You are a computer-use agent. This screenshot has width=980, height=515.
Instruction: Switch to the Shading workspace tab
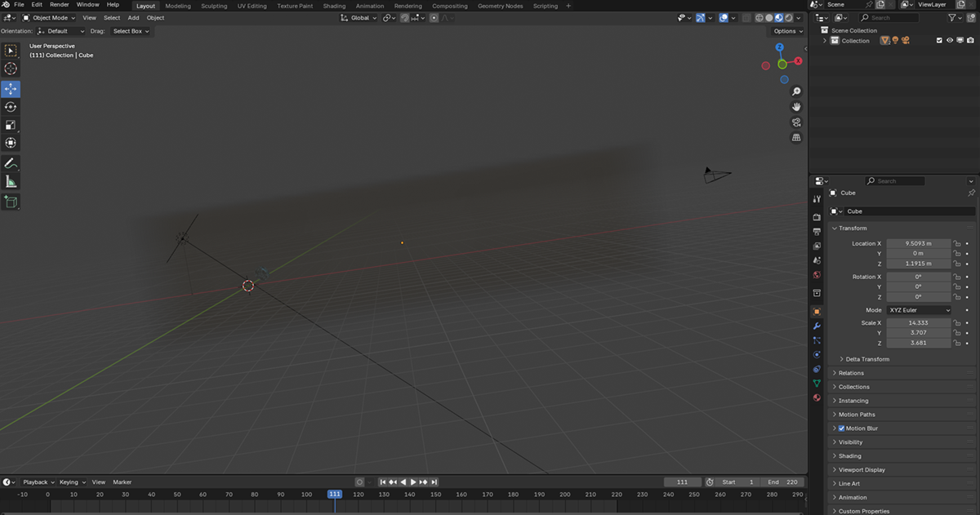[x=334, y=6]
